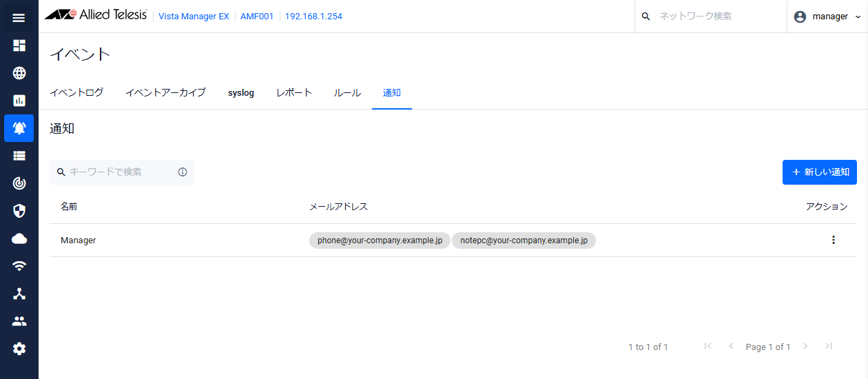868x379 pixels.
Task: Open action menu for Manager row
Action: tap(833, 240)
